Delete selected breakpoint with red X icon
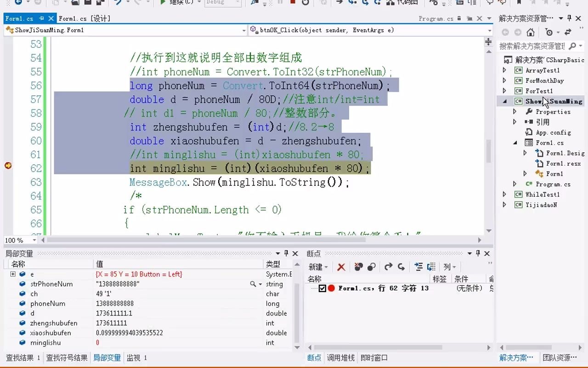The image size is (588, 368). 341,267
